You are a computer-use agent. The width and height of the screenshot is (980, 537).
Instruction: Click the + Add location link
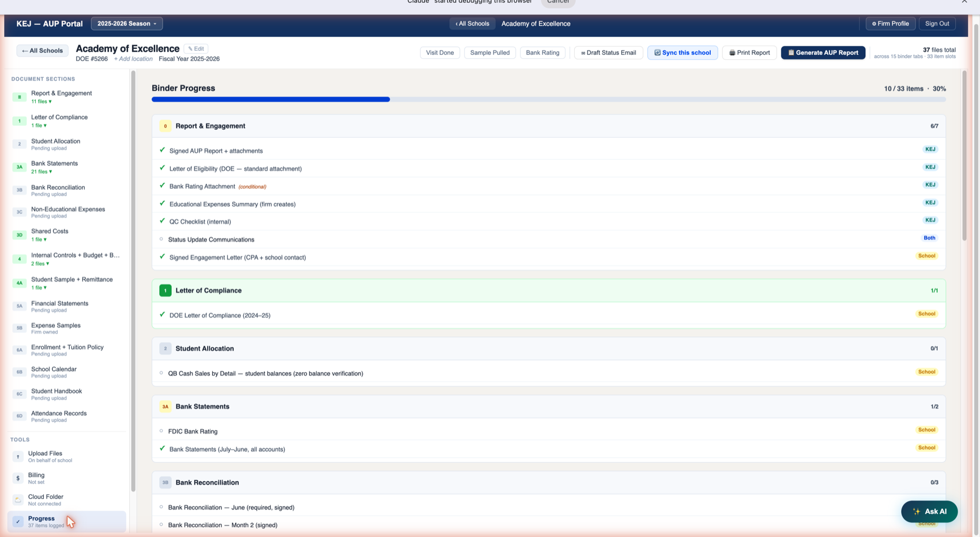[x=133, y=59]
